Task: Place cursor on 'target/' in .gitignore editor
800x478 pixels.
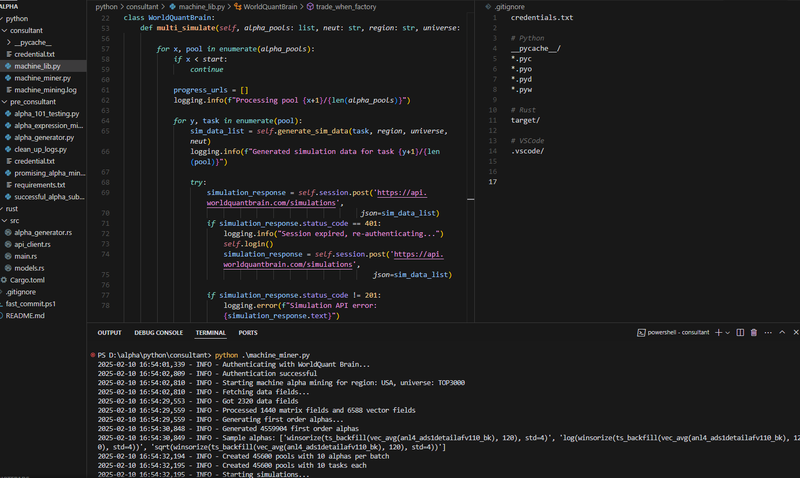Action: click(525, 120)
